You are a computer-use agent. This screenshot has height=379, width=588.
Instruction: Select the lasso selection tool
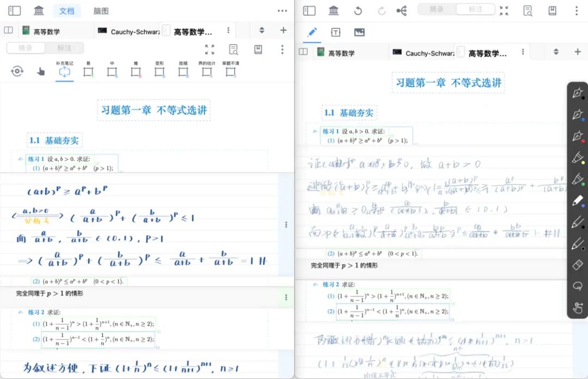[x=578, y=287]
